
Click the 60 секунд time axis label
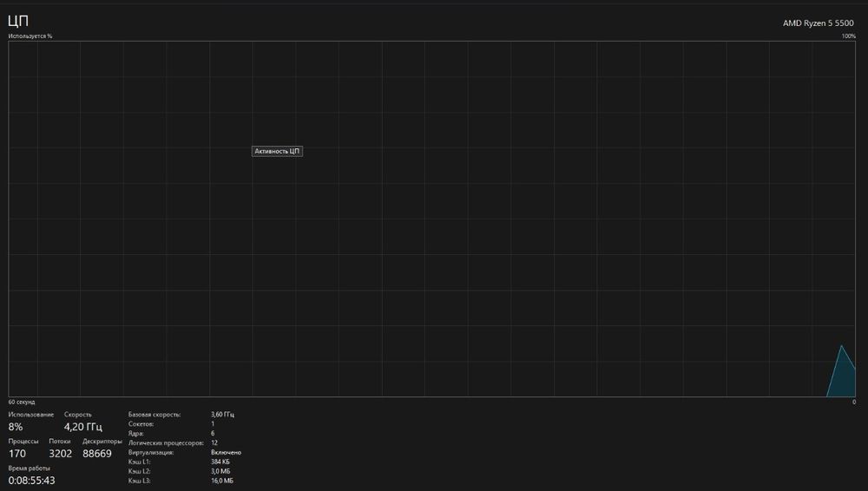point(22,402)
